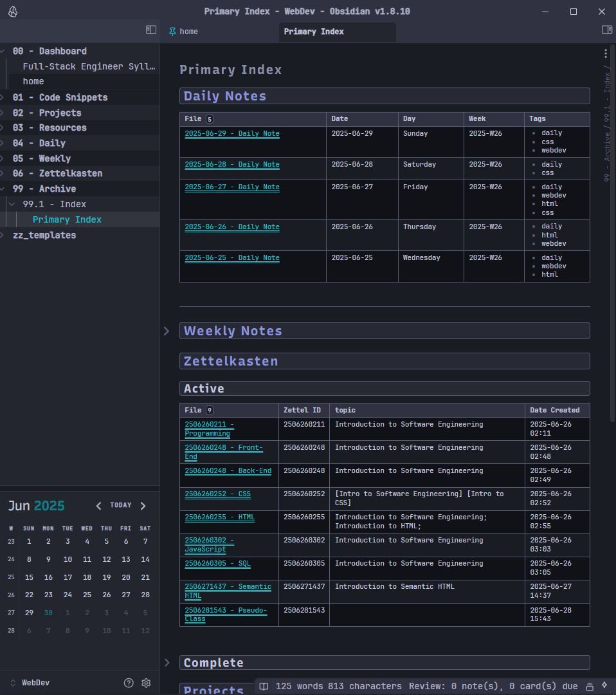
Task: Click the vertical scrollbar of the note
Action: click(x=613, y=233)
